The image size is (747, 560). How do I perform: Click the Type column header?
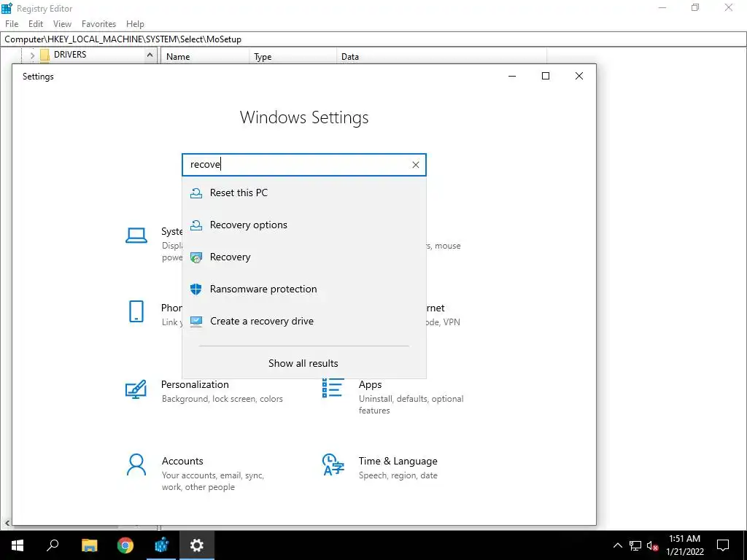pyautogui.click(x=293, y=56)
